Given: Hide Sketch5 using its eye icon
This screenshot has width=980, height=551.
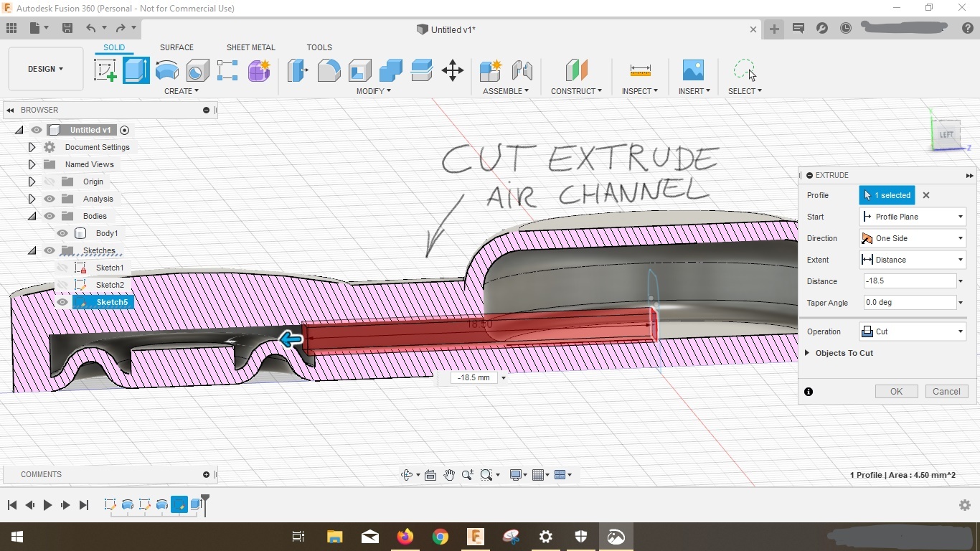Looking at the screenshot, I should click(62, 302).
